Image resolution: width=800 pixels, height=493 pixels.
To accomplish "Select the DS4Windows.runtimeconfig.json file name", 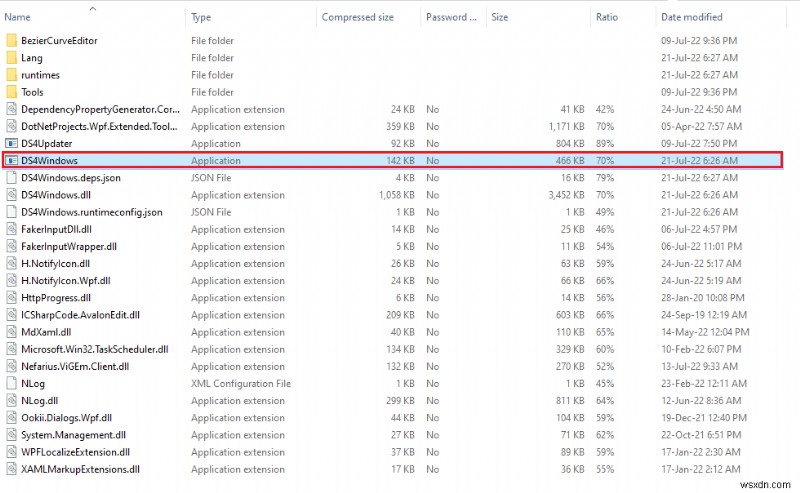I will click(92, 212).
